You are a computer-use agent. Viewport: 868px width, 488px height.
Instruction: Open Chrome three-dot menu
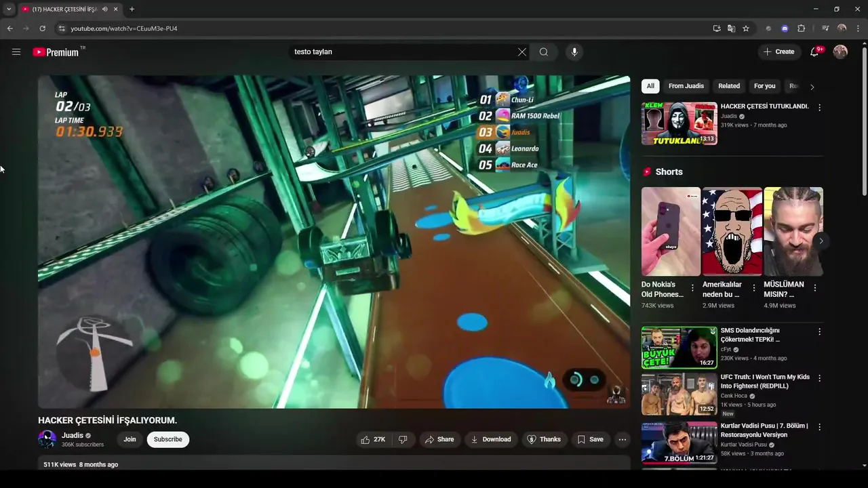pos(858,28)
